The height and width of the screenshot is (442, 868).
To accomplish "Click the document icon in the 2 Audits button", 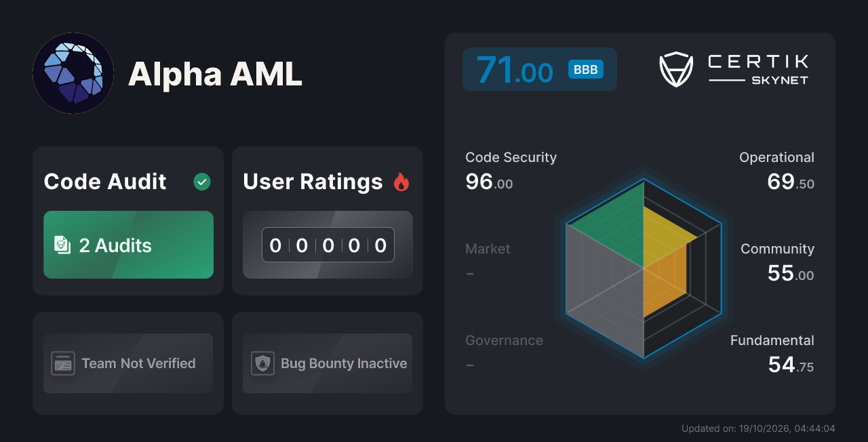I will tap(62, 245).
